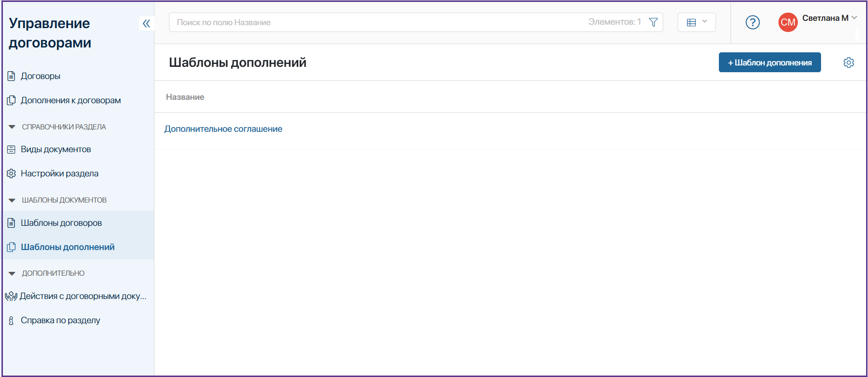
Task: Open Действия с договорными доку... item
Action: click(83, 296)
